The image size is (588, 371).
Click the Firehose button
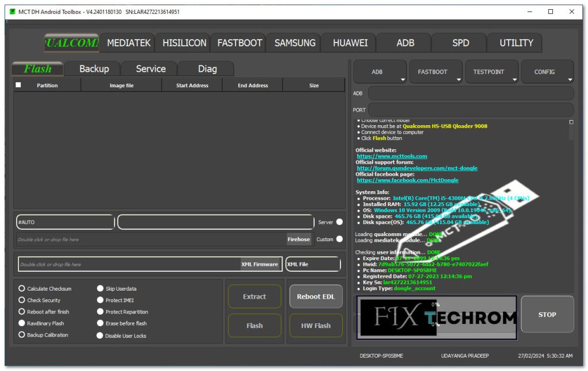(x=299, y=239)
